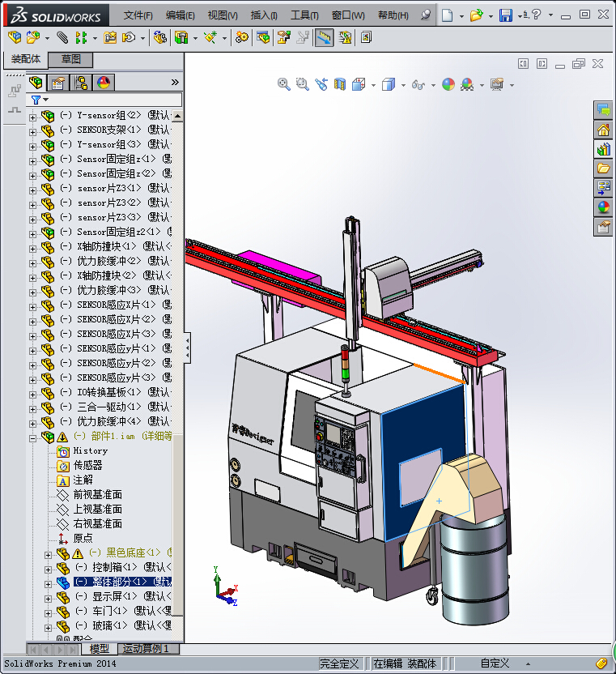
Task: Open the File Explorer task pane icon
Action: coord(604,168)
